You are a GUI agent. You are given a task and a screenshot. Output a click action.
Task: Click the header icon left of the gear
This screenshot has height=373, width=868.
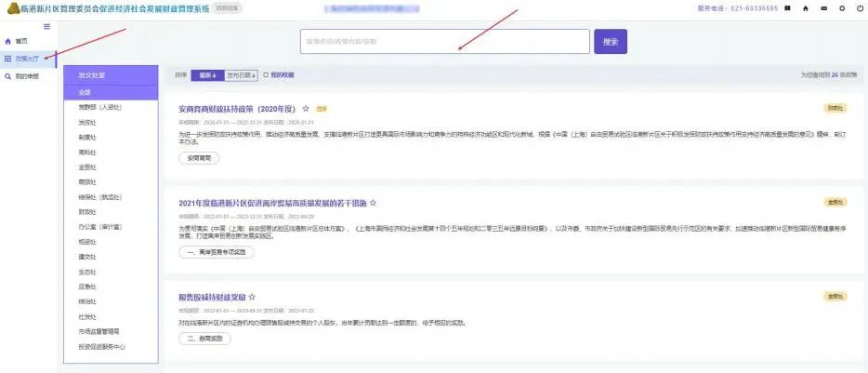(823, 9)
